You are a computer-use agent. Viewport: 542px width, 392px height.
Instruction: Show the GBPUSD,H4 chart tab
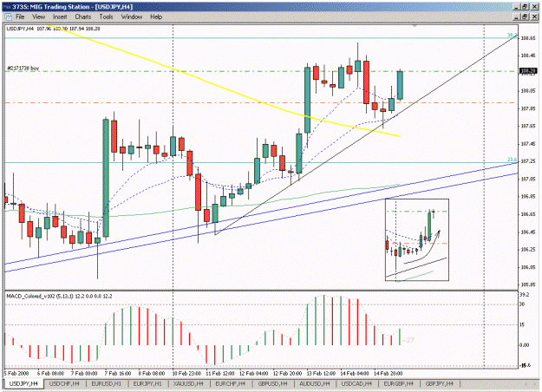pos(272,383)
